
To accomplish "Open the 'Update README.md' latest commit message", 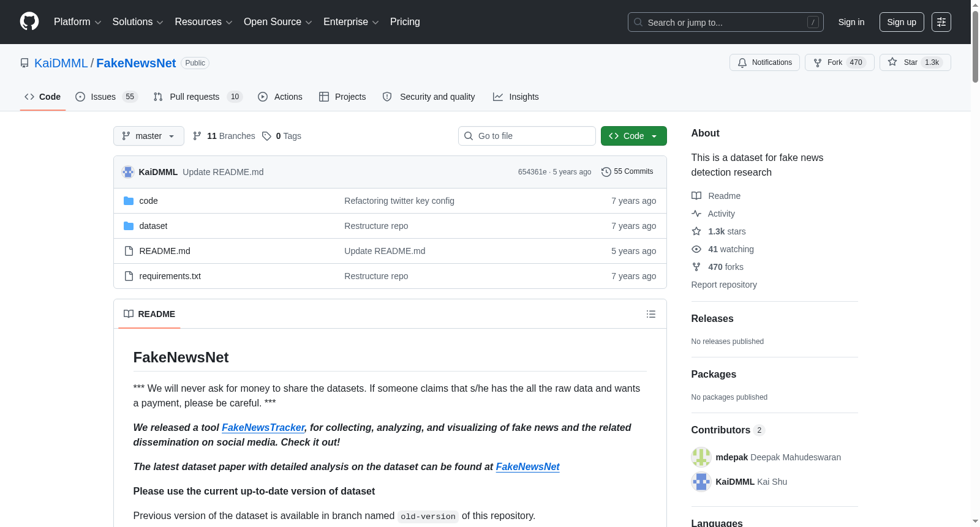I will [x=223, y=172].
